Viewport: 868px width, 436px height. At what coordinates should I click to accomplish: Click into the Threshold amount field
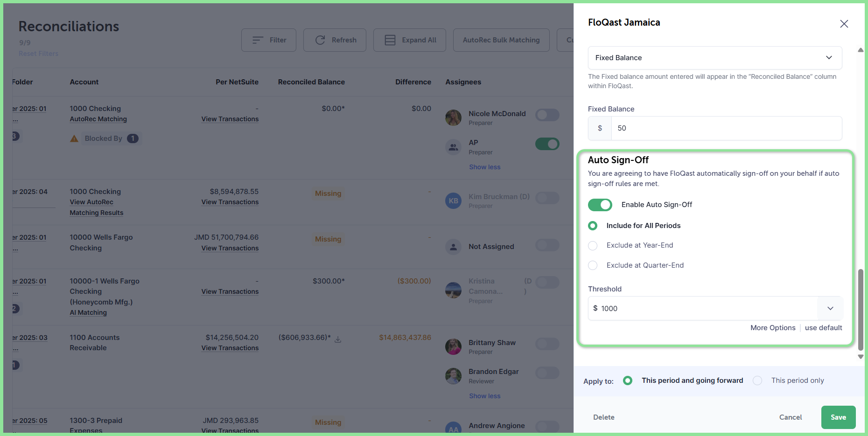(703, 308)
